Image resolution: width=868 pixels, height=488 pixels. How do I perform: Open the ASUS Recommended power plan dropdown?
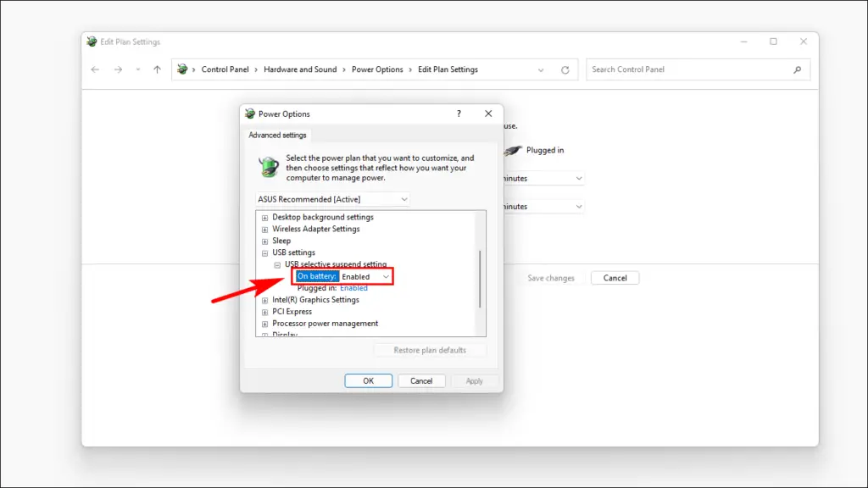(x=332, y=199)
